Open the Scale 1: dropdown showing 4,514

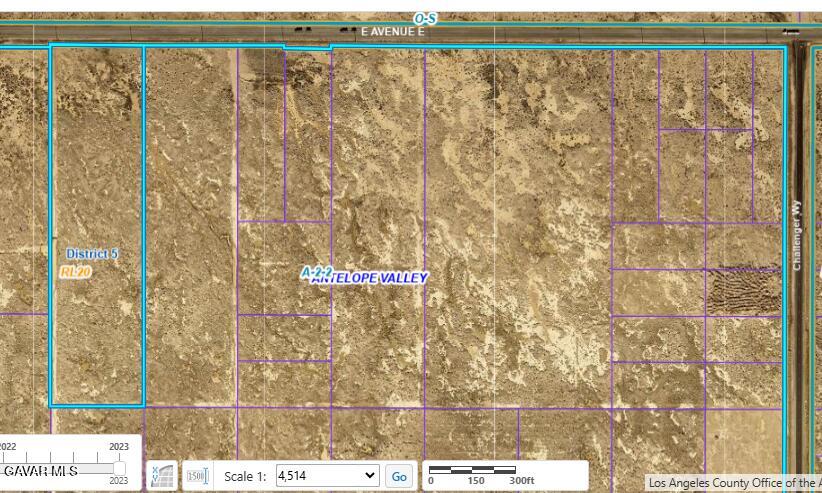click(x=327, y=476)
